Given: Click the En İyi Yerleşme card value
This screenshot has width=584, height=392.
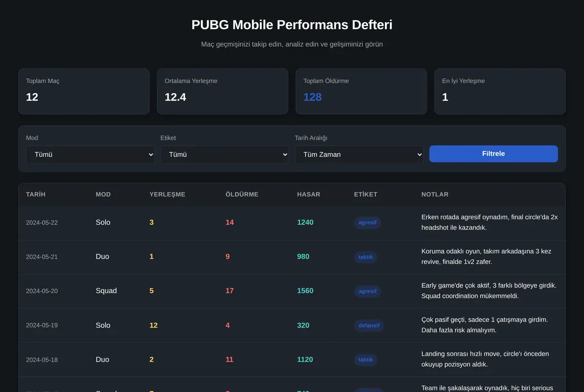Looking at the screenshot, I should [445, 97].
